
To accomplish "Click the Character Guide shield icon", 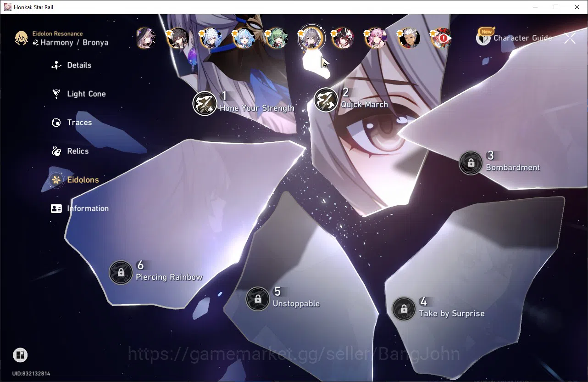I will click(x=483, y=39).
